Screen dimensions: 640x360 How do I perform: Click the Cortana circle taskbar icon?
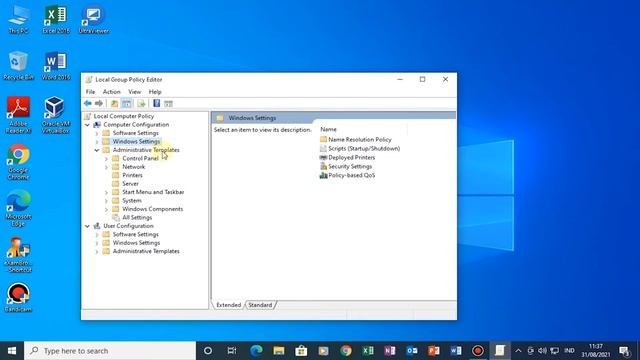[x=208, y=351]
